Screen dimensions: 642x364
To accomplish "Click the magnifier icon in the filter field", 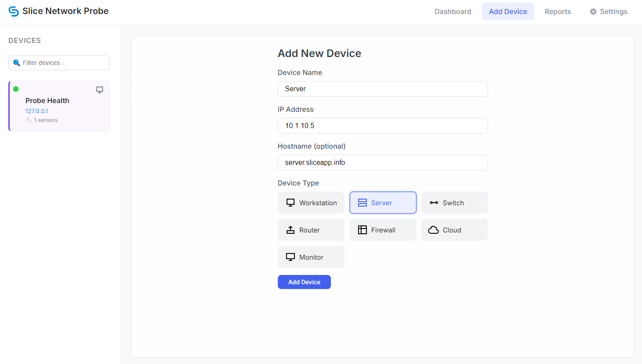I will click(17, 63).
